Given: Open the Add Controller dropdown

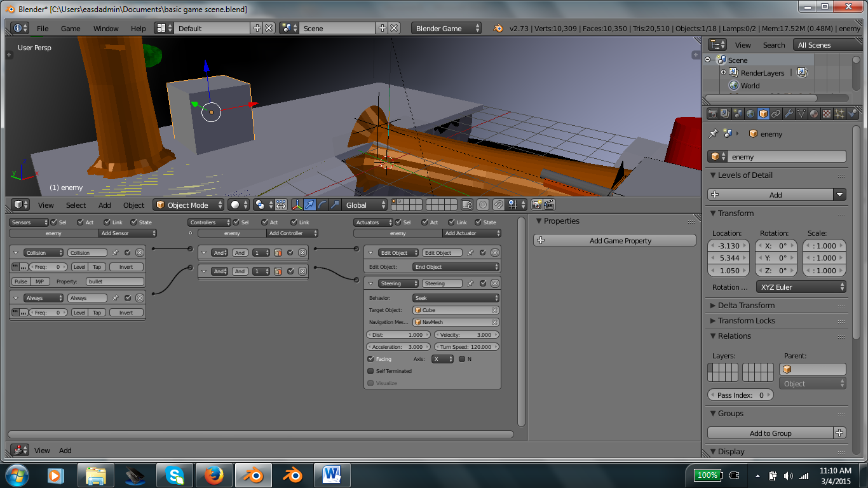Looking at the screenshot, I should [292, 233].
